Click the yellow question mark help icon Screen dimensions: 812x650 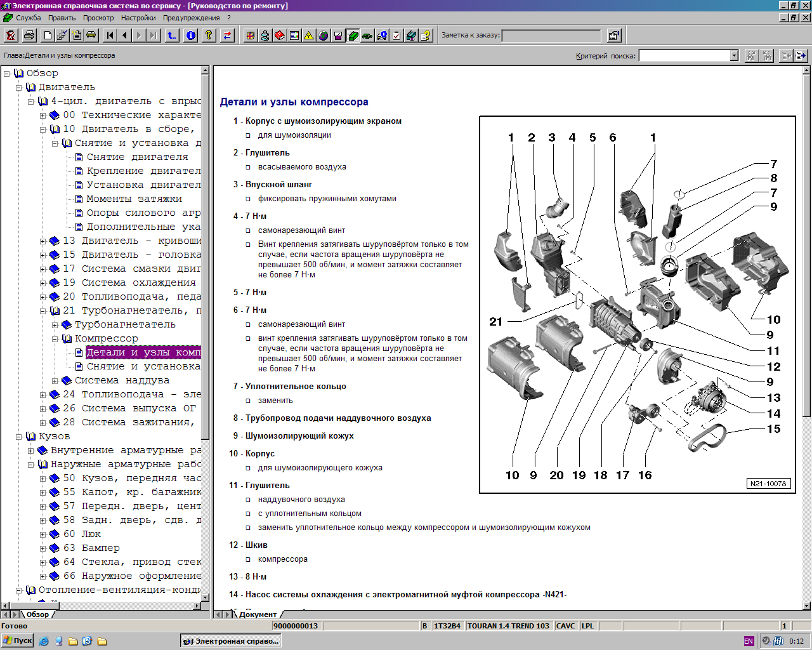(x=208, y=36)
